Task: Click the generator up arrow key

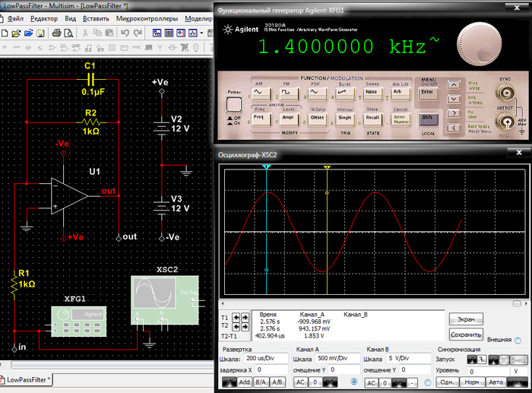Action: 454,85
